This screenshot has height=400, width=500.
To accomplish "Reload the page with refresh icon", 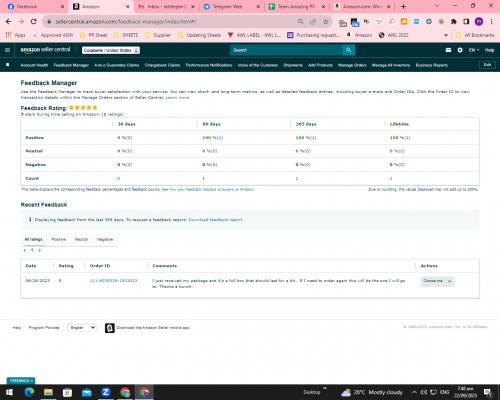I will click(x=33, y=22).
